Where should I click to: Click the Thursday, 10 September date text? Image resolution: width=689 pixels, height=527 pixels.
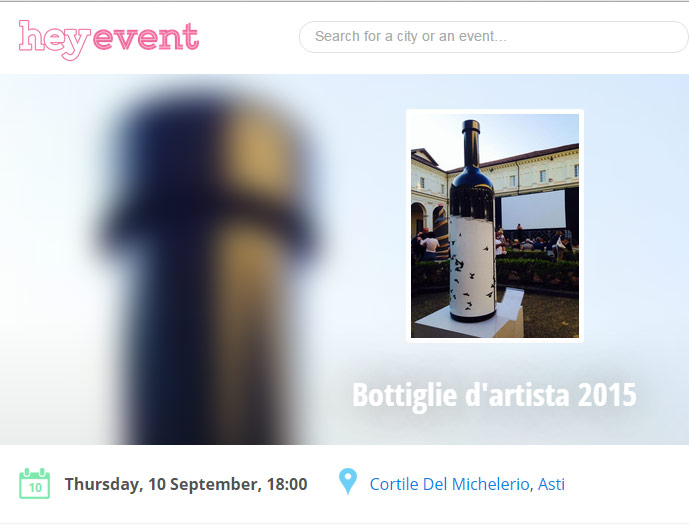(x=163, y=484)
